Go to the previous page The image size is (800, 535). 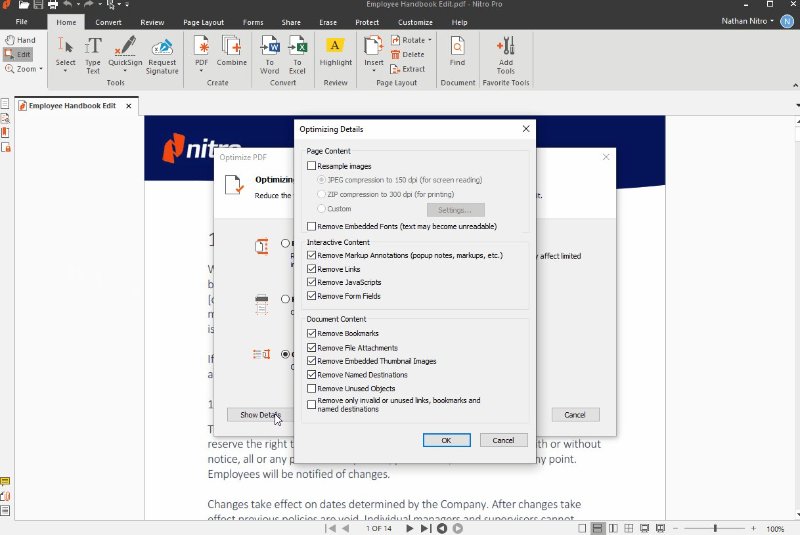click(x=345, y=528)
